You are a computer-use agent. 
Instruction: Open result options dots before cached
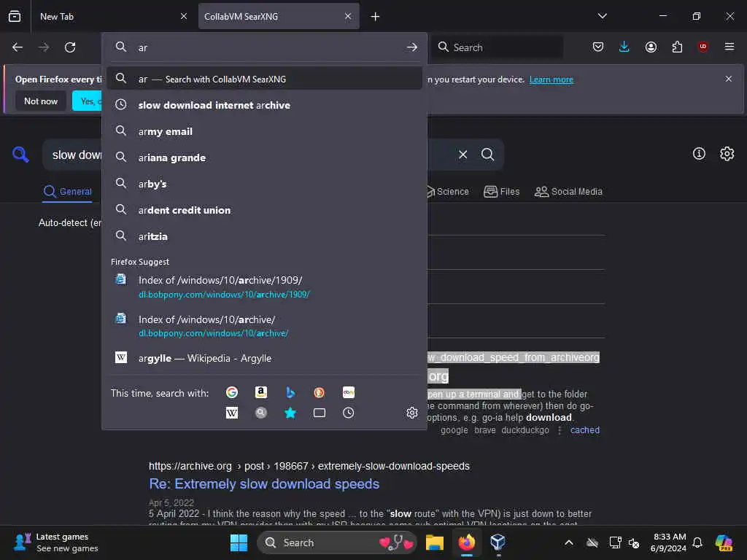pos(560,430)
